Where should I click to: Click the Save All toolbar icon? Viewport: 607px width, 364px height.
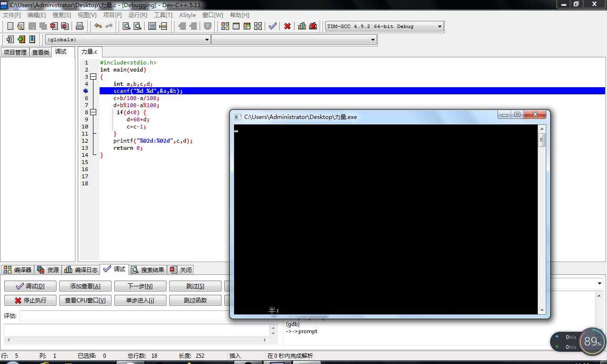43,26
